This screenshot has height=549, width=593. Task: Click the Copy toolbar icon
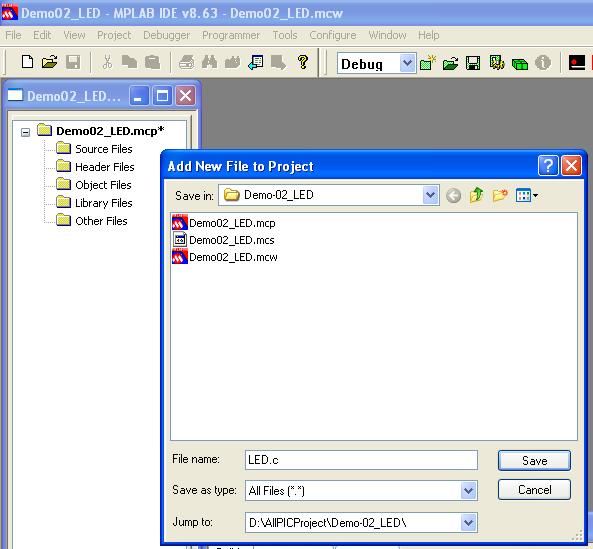[129, 62]
